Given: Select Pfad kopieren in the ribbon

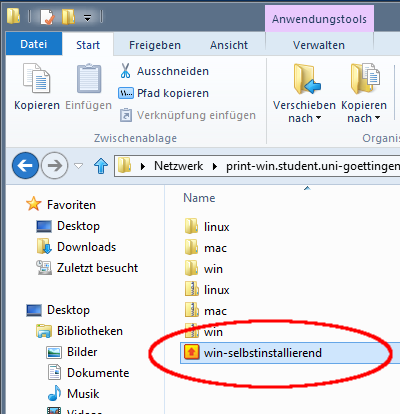Looking at the screenshot, I should [163, 93].
